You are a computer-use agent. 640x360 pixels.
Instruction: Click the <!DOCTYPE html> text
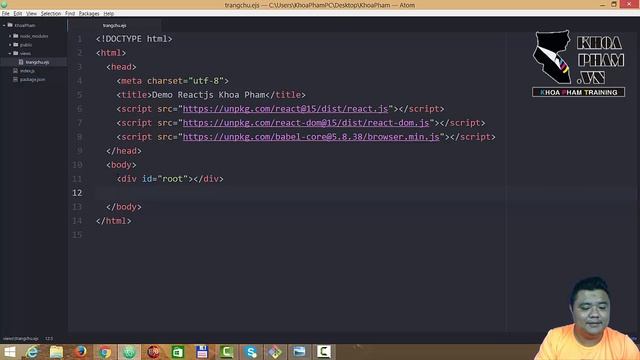tap(134, 39)
